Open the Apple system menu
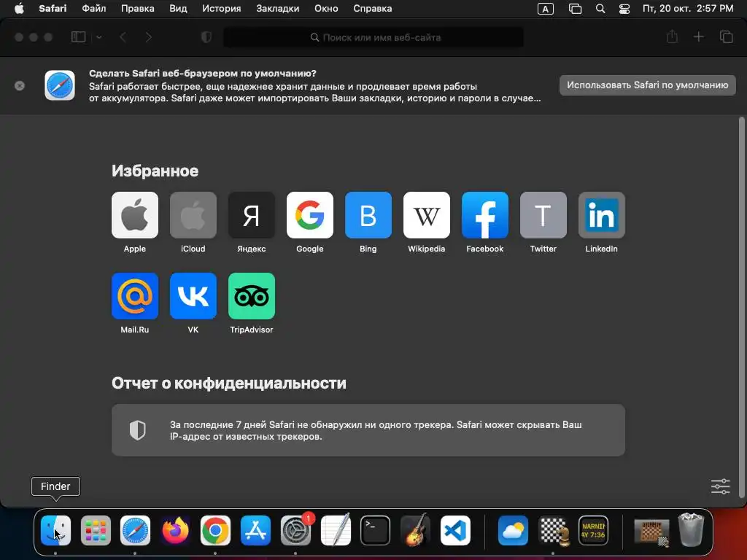Viewport: 747px width, 560px height. (19, 8)
